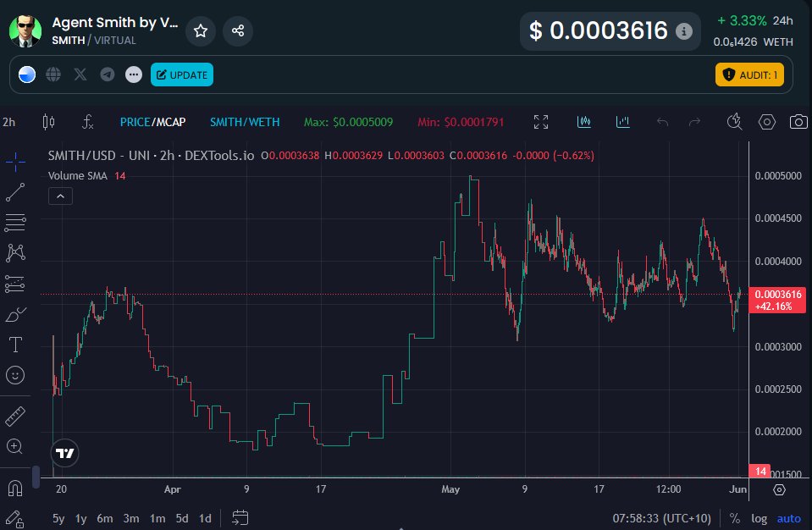Click the +3.33% 24h change value
812x530 pixels.
point(742,20)
